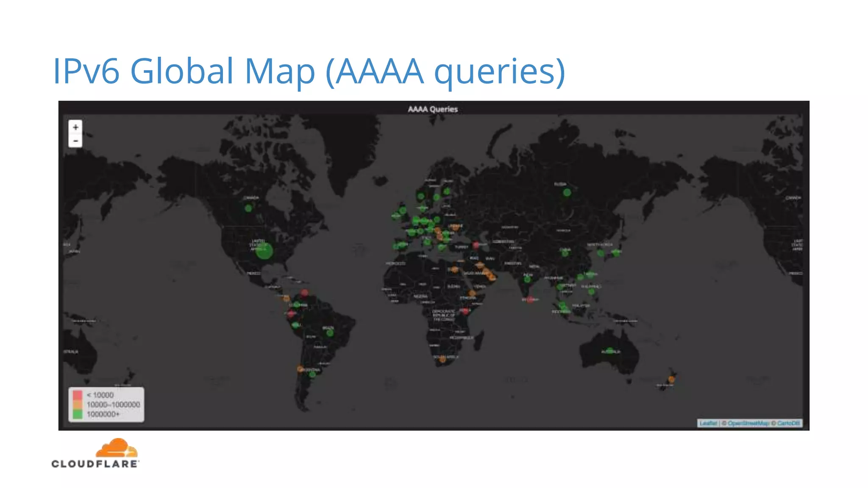Zoom out with the map minus button
The width and height of the screenshot is (868, 488).
coord(75,141)
